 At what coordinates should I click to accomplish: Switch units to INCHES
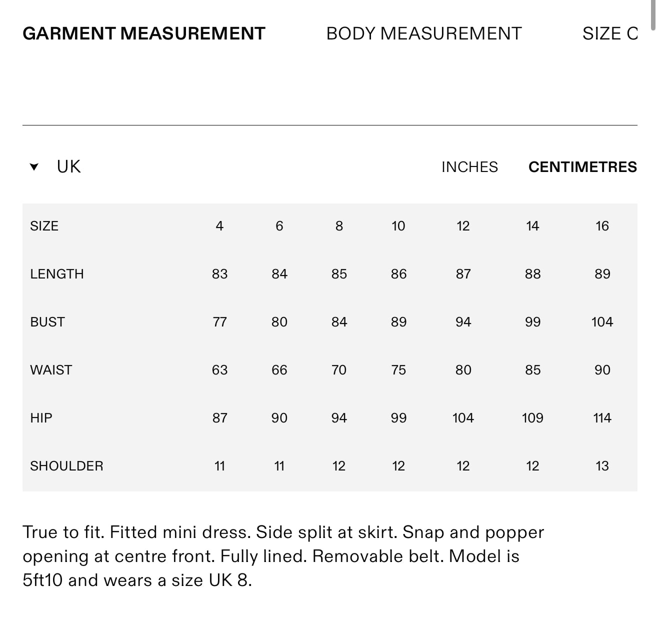click(469, 167)
